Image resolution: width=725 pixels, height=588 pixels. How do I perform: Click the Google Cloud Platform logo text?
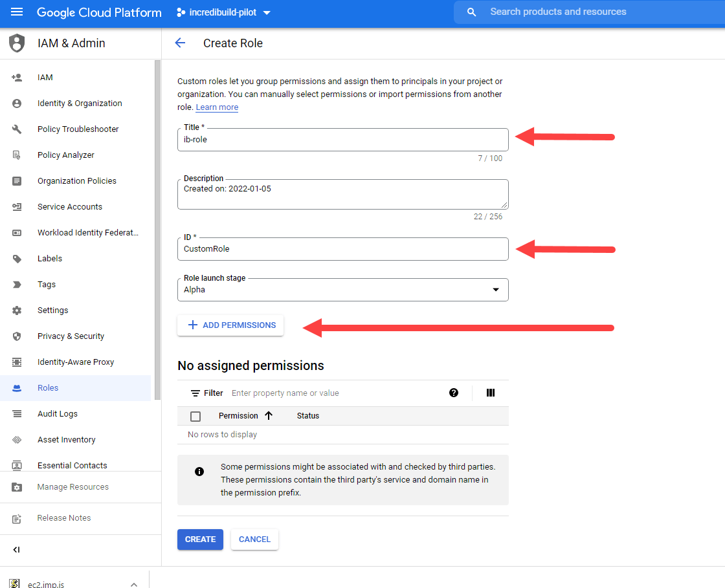(x=99, y=12)
